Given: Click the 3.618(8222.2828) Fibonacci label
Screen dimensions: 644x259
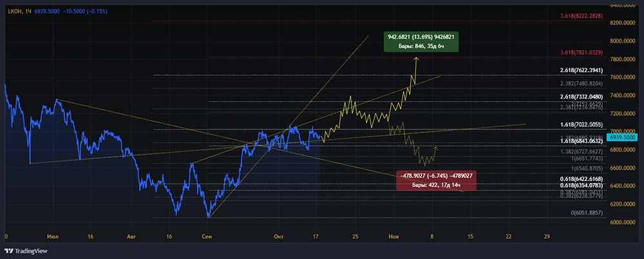Looking at the screenshot, I should pyautogui.click(x=582, y=16).
